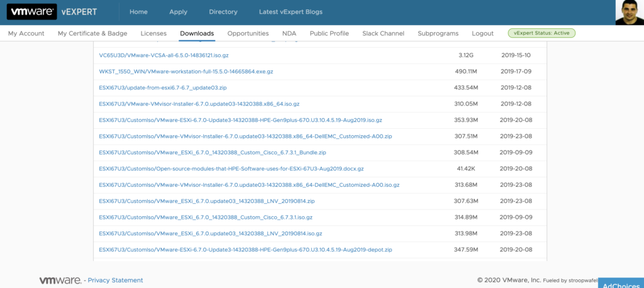
Task: Open the Public Profile tab
Action: [x=330, y=33]
